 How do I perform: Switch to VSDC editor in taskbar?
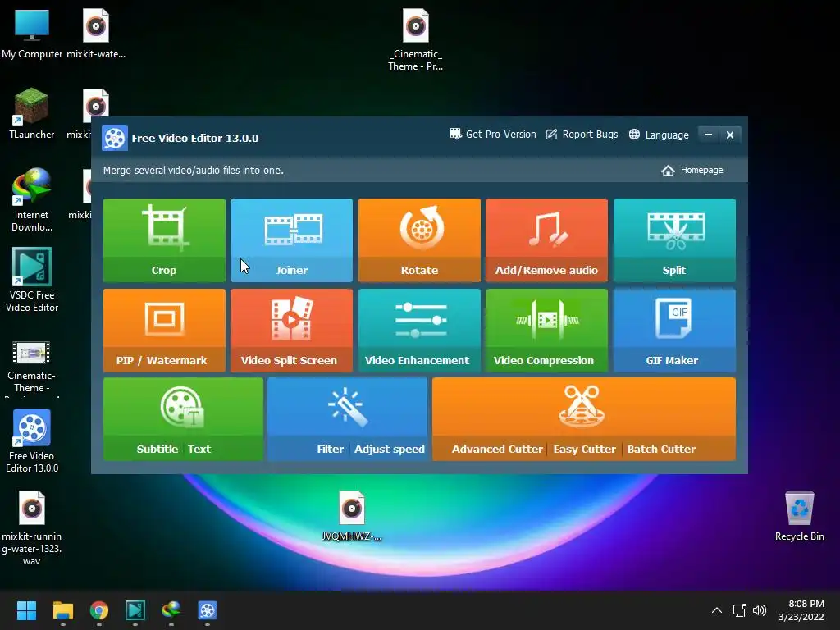point(135,610)
